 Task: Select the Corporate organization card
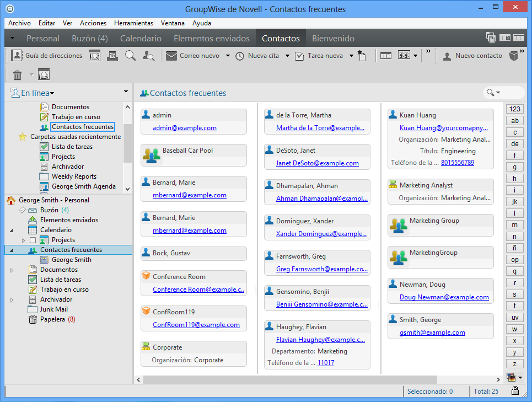coord(194,353)
